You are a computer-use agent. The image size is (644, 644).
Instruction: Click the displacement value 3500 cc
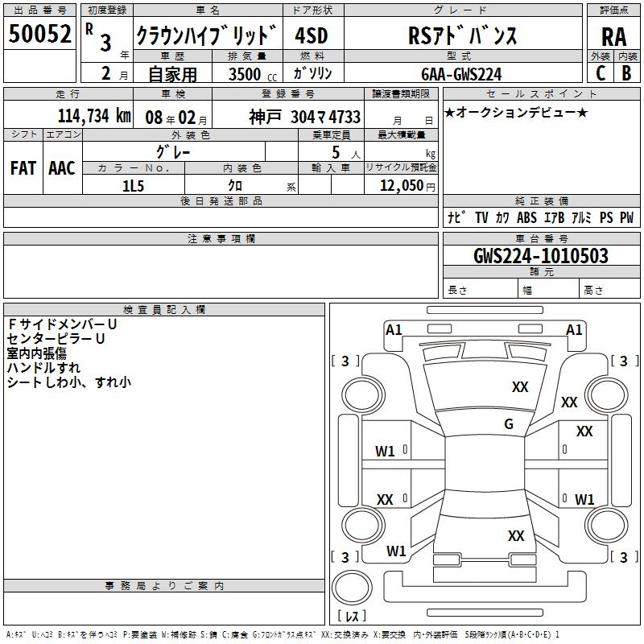[252, 74]
